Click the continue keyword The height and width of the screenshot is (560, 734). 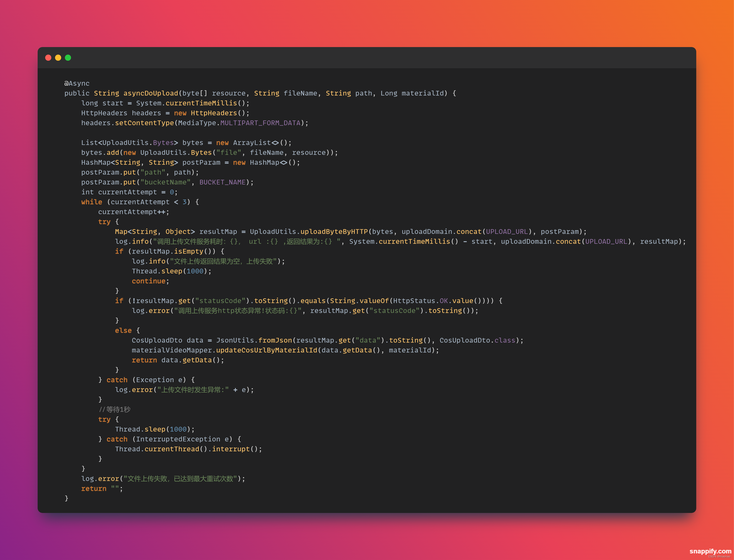pyautogui.click(x=149, y=281)
